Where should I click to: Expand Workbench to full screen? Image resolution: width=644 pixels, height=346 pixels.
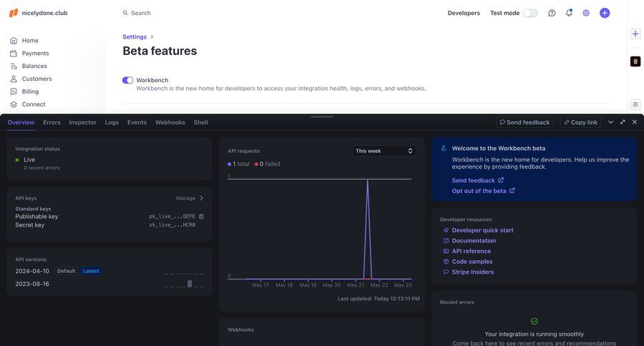(623, 122)
